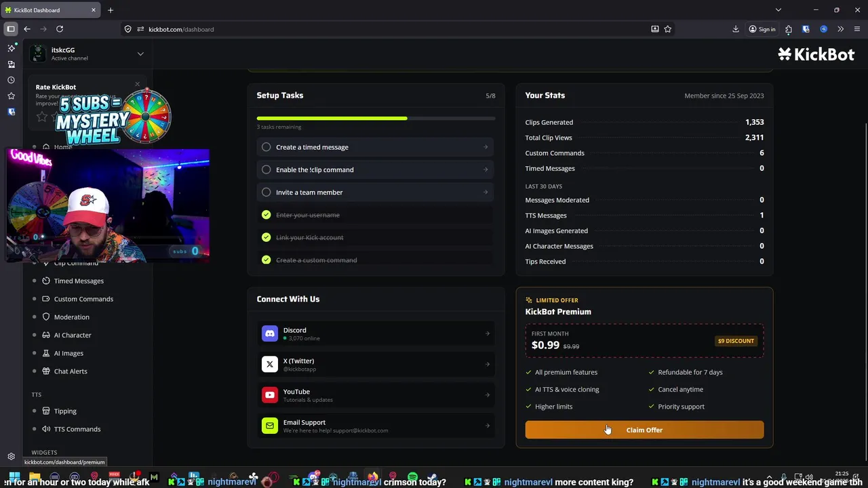
Task: Click the KickBot logo
Action: (x=816, y=55)
